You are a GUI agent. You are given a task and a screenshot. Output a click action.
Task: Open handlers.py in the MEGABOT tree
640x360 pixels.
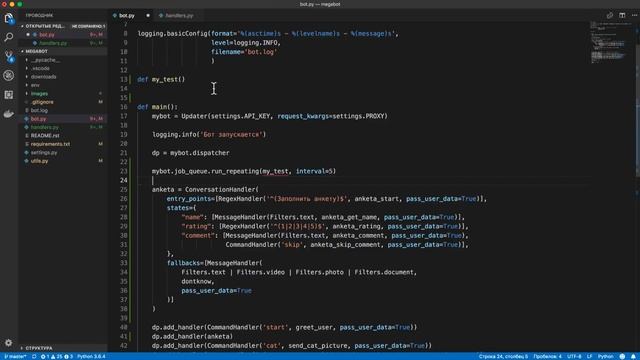[44, 127]
